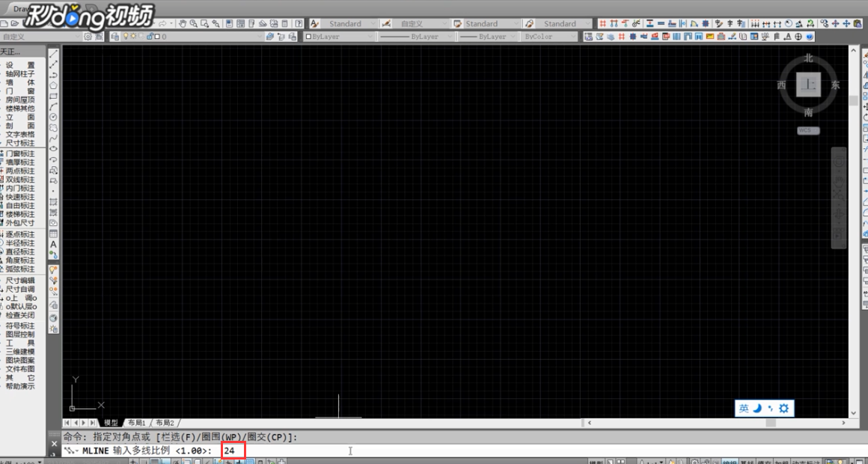Viewport: 868px width, 464px height.
Task: Click the 帮助演示 menu item
Action: pos(20,386)
